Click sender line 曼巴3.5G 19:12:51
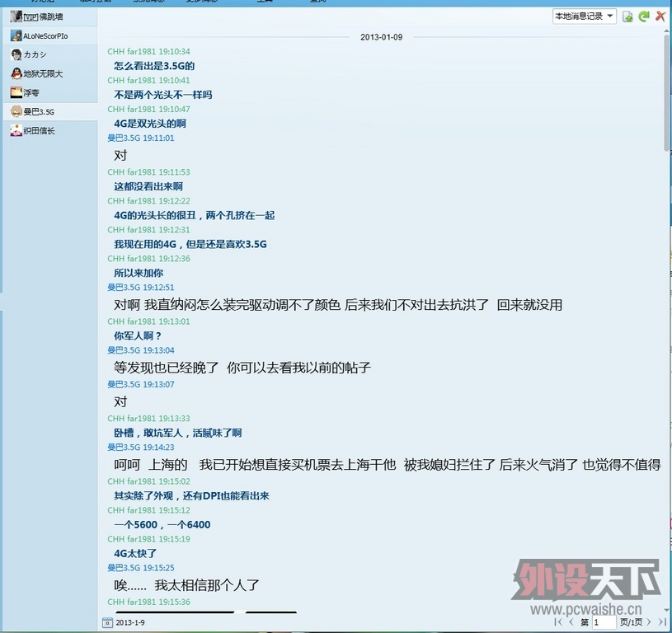The width and height of the screenshot is (672, 633). pos(140,288)
